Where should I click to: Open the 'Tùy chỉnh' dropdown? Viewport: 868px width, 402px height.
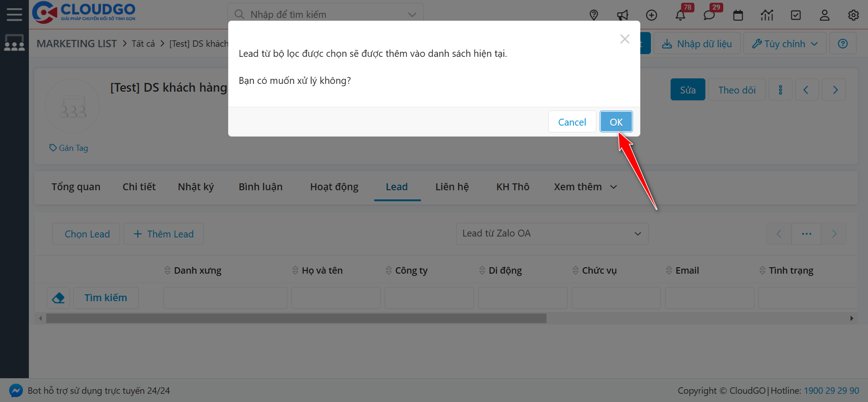(x=785, y=44)
